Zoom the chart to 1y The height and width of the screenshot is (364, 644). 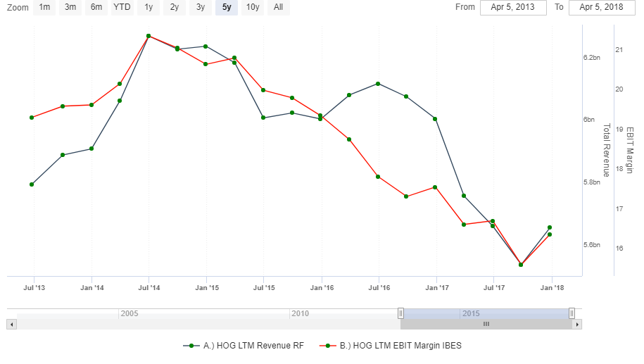(149, 7)
